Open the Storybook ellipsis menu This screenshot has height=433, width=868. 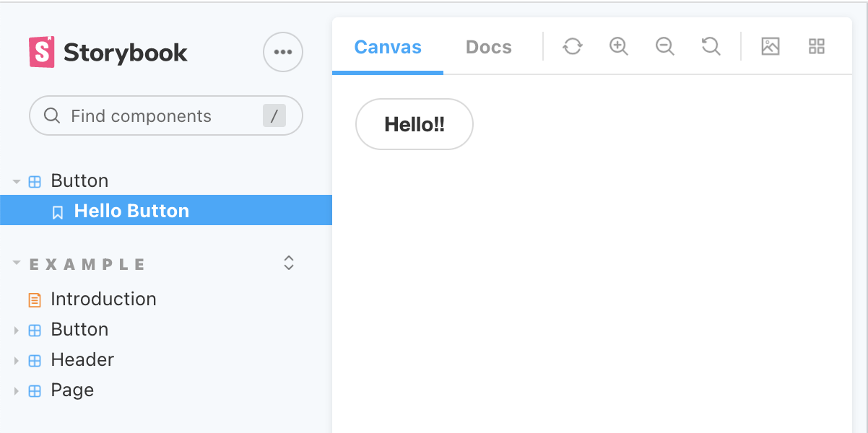283,52
